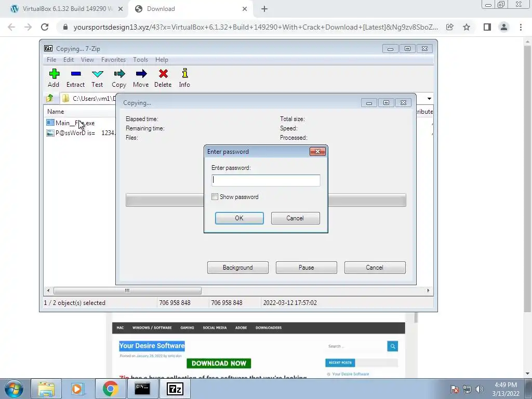Open the Tools menu
The width and height of the screenshot is (532, 399).
point(140,60)
